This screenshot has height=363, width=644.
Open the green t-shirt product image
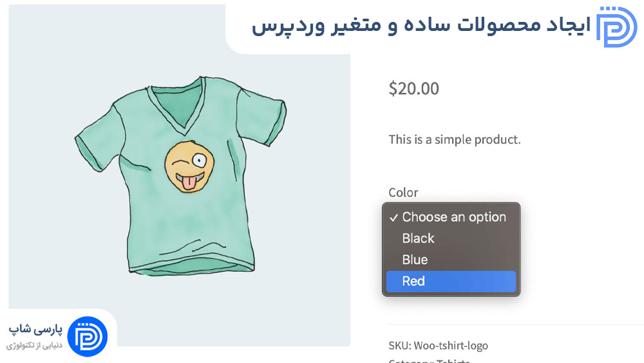[180, 175]
